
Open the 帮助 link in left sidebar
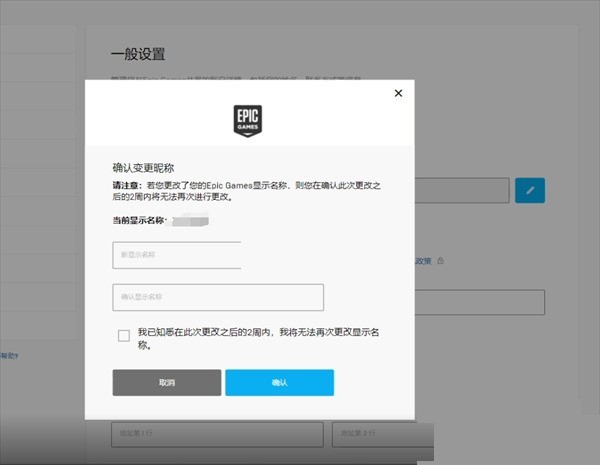[x=9, y=355]
